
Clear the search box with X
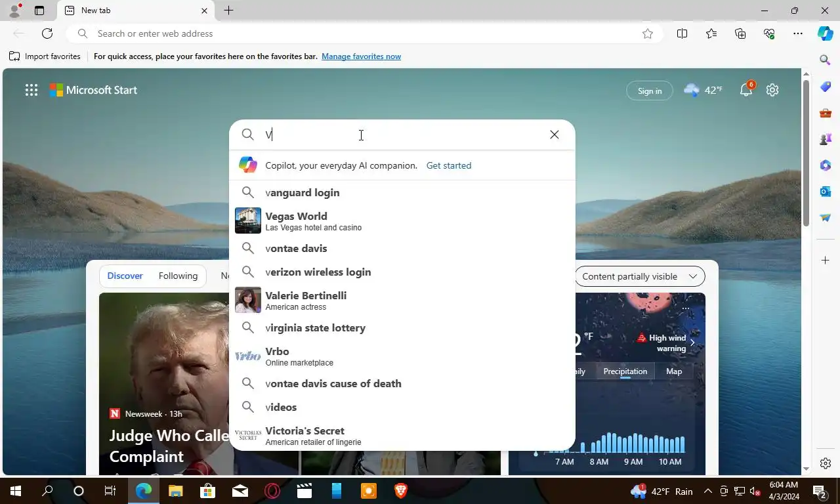tap(555, 135)
